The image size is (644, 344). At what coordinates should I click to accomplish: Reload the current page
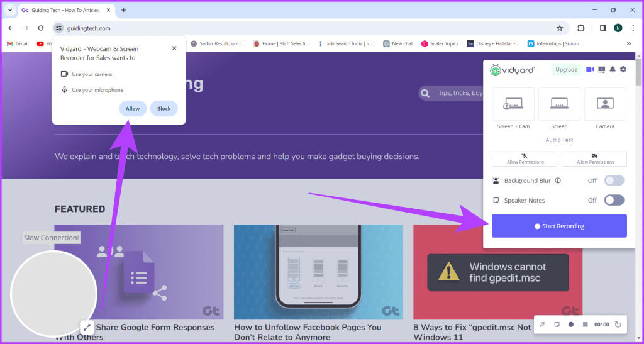41,28
